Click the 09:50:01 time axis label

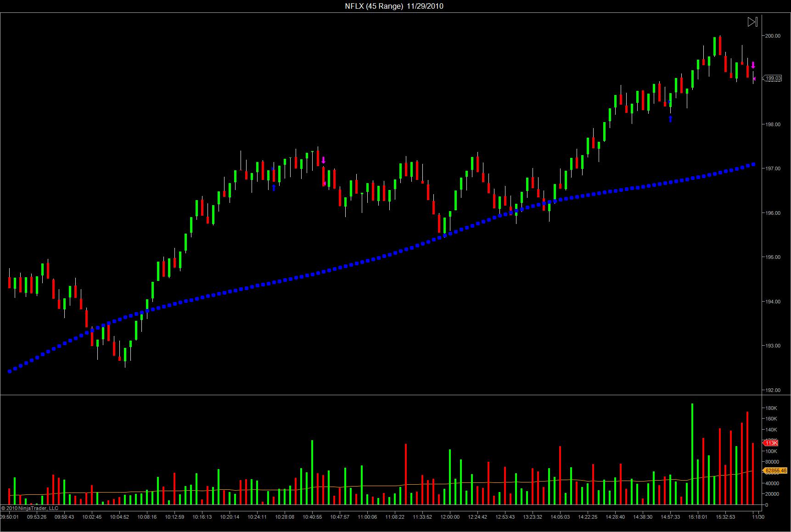tap(10, 517)
